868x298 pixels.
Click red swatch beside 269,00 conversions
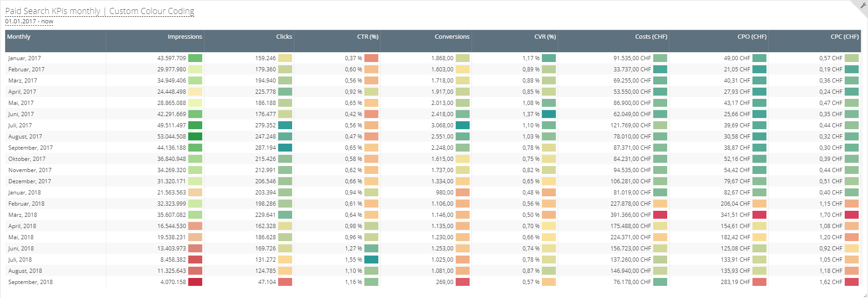[463, 282]
